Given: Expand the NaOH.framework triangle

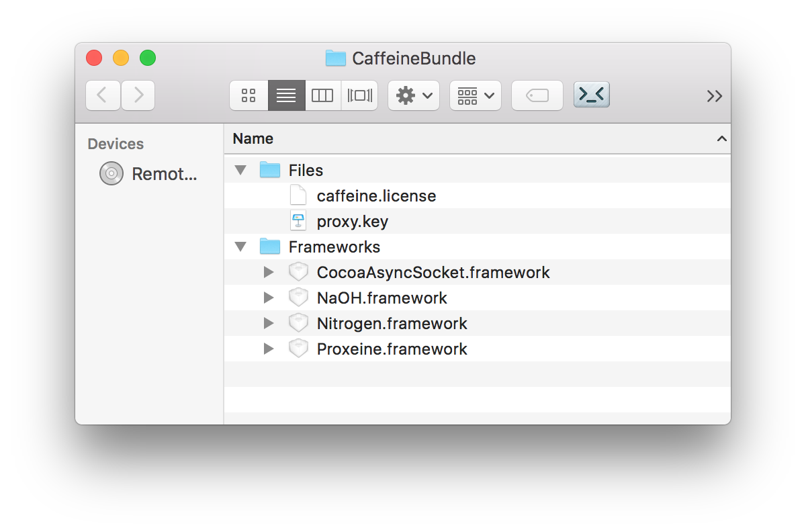Looking at the screenshot, I should [269, 298].
